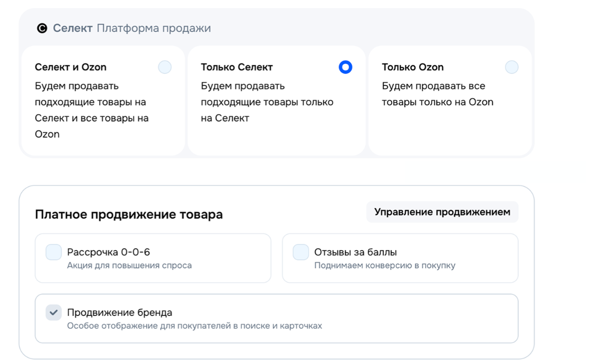Select the «Только Селект» radio button

345,67
